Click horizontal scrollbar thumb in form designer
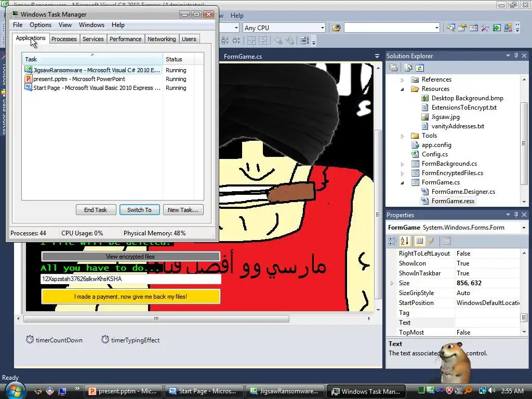The height and width of the screenshot is (399, 532). click(156, 318)
